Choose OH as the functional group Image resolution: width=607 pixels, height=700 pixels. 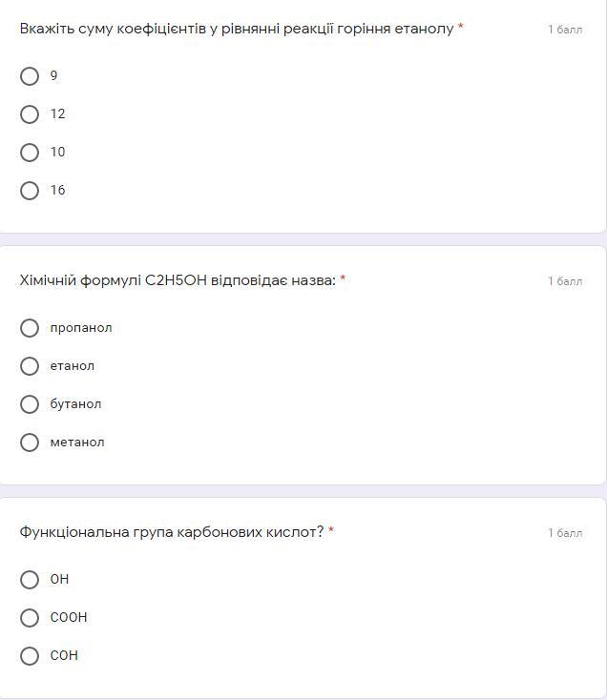[30, 580]
